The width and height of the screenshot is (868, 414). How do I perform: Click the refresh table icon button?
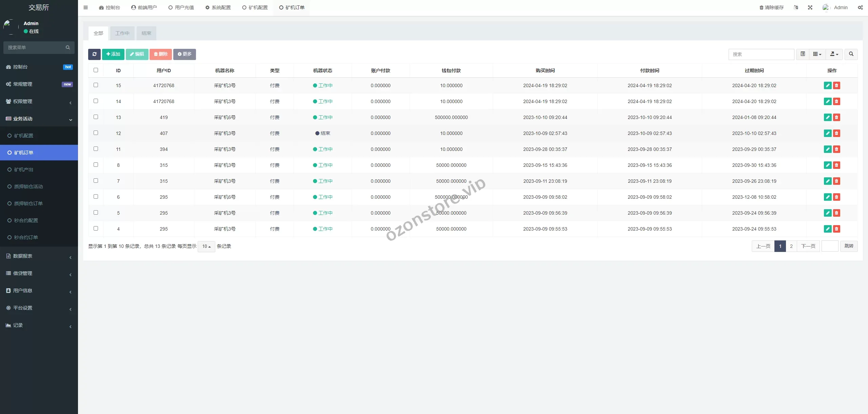[x=94, y=54]
